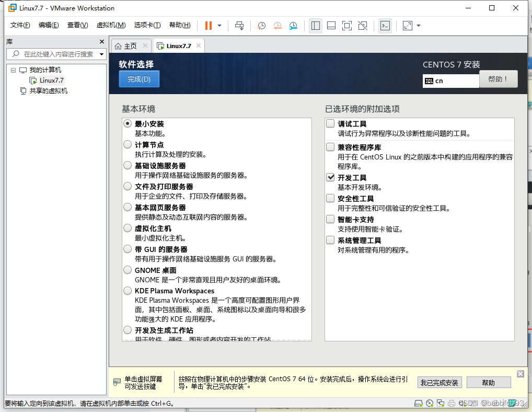The width and height of the screenshot is (532, 412).
Task: Click the hard disk status icon
Action: [419, 403]
